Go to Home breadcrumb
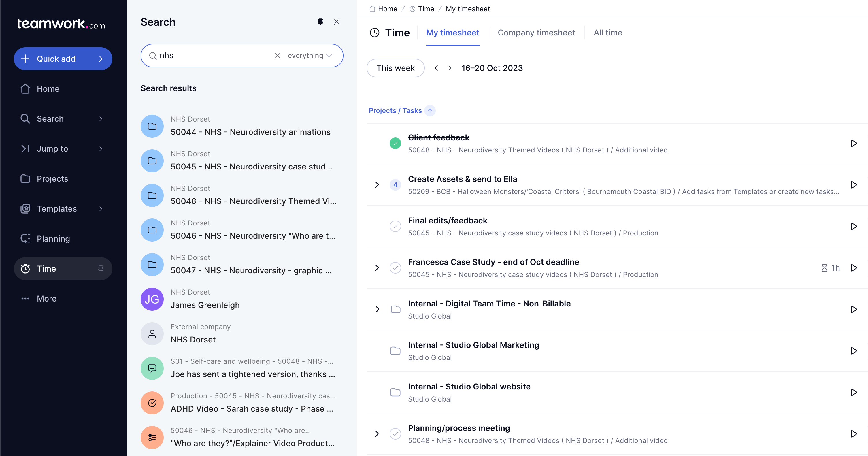The height and width of the screenshot is (456, 868). pyautogui.click(x=384, y=9)
